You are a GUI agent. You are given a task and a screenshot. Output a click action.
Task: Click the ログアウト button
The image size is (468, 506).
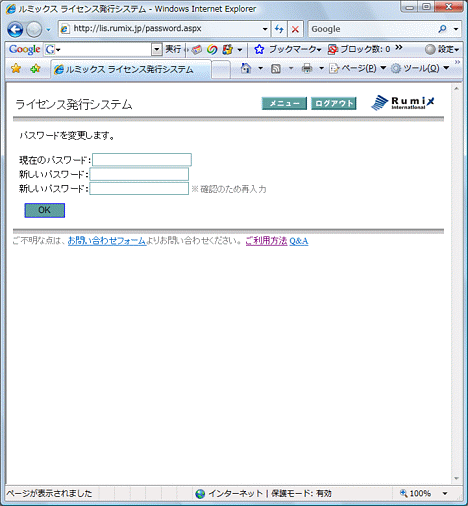[334, 103]
